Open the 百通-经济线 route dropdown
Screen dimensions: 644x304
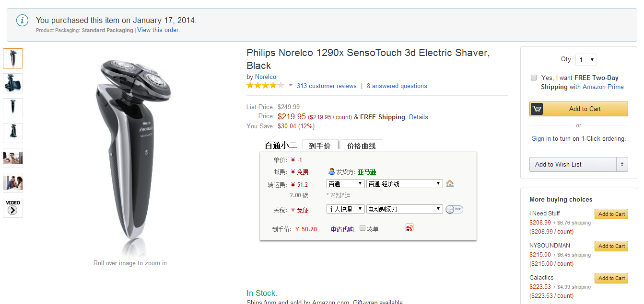tap(404, 184)
